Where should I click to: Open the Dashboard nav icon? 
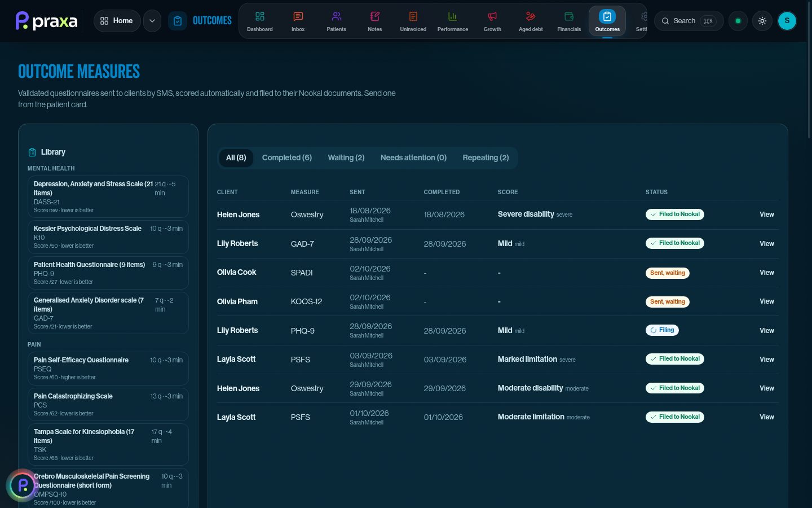pyautogui.click(x=260, y=21)
